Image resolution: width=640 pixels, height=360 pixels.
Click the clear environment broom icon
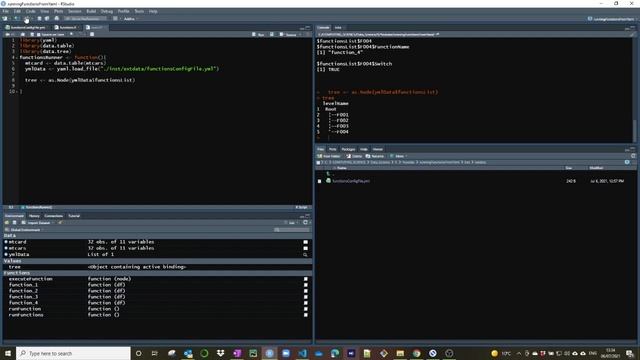(60, 223)
